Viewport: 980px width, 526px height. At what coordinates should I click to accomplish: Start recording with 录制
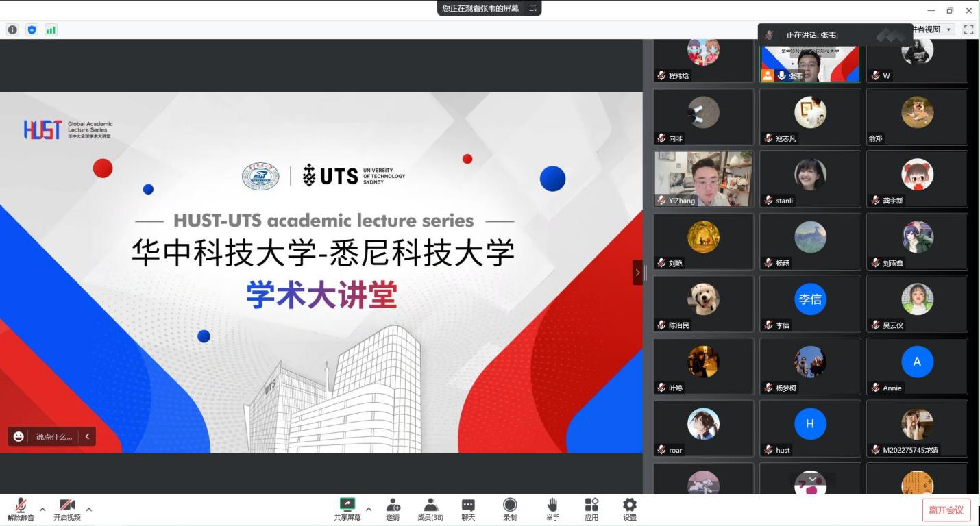pyautogui.click(x=510, y=510)
